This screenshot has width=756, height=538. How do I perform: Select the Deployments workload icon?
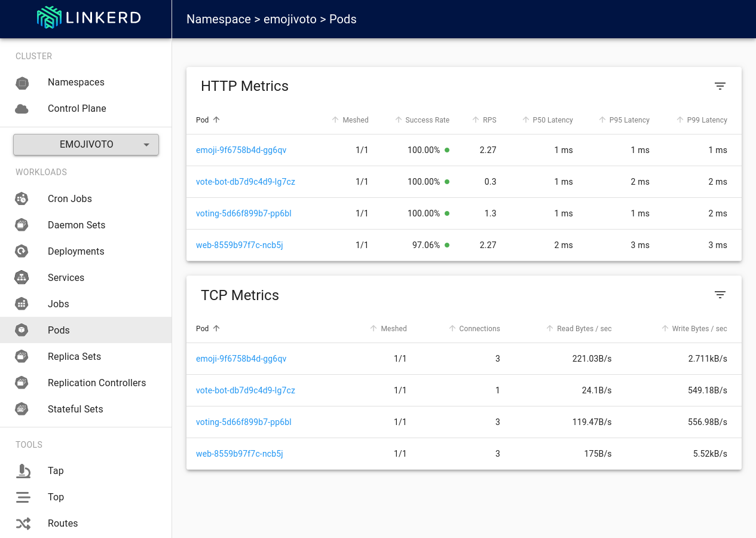pyautogui.click(x=22, y=251)
